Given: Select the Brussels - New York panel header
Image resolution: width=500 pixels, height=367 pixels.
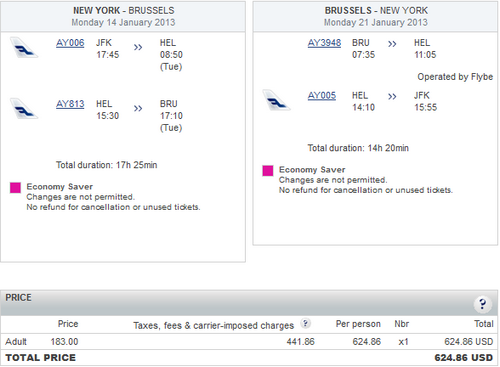Looking at the screenshot, I should point(375,16).
